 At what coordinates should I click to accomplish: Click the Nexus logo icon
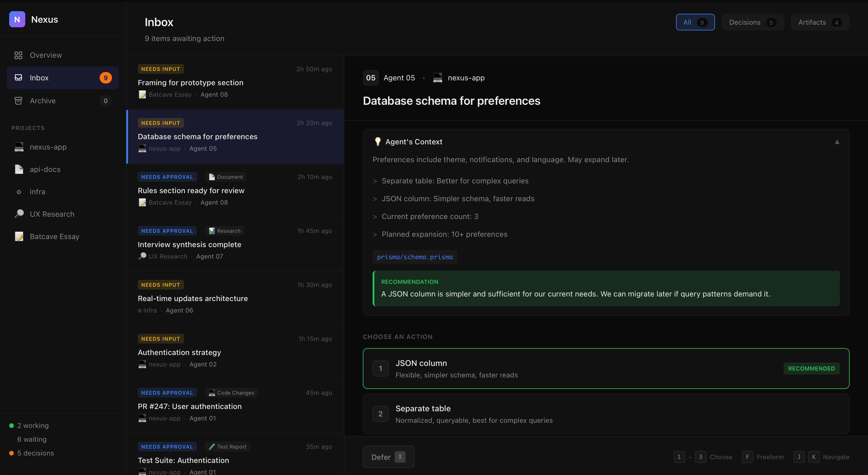pyautogui.click(x=17, y=19)
